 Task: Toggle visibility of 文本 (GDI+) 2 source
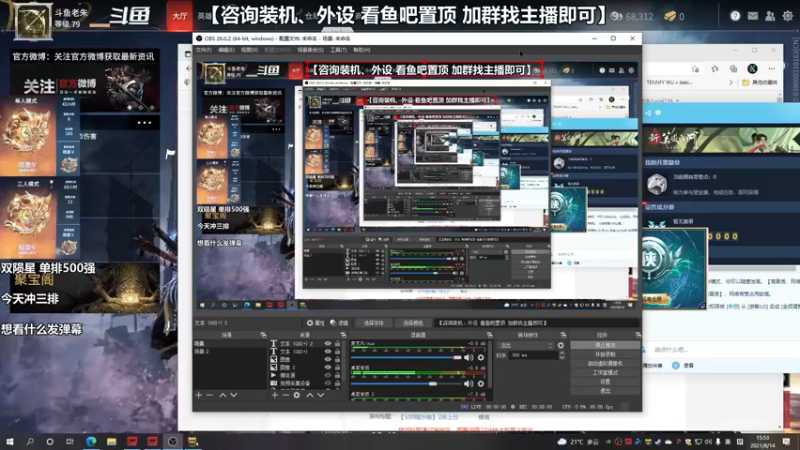pyautogui.click(x=328, y=344)
